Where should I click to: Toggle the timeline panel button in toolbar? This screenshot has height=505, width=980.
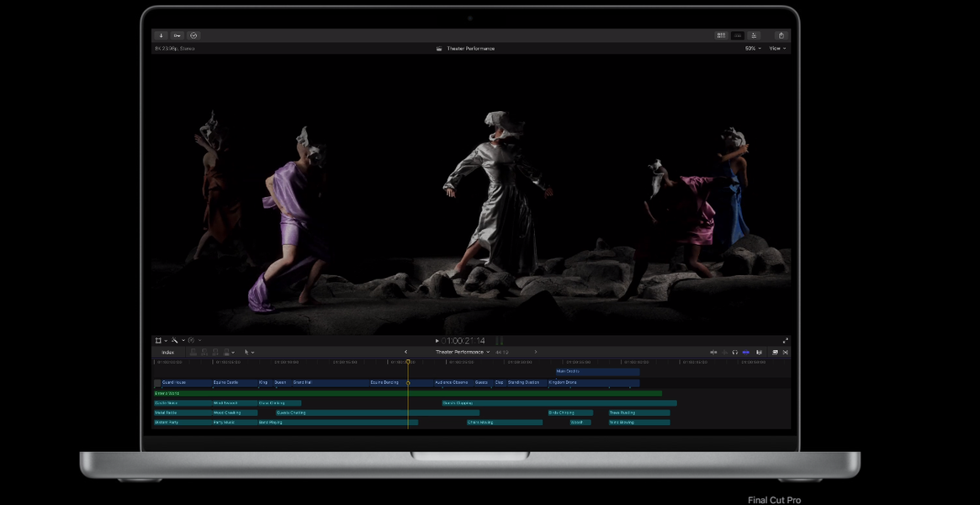tap(738, 35)
